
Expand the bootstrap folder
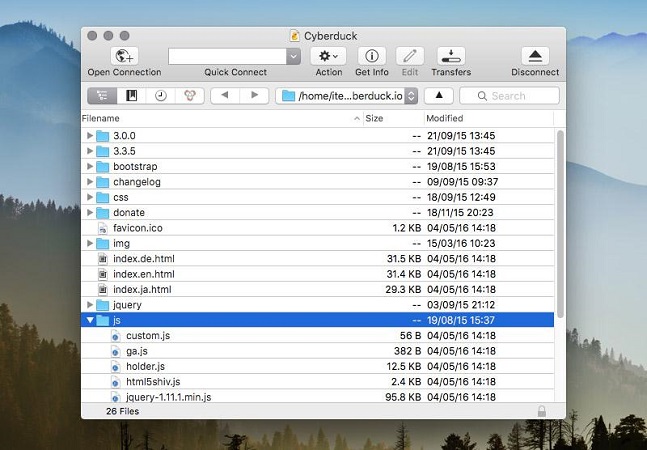[x=90, y=166]
